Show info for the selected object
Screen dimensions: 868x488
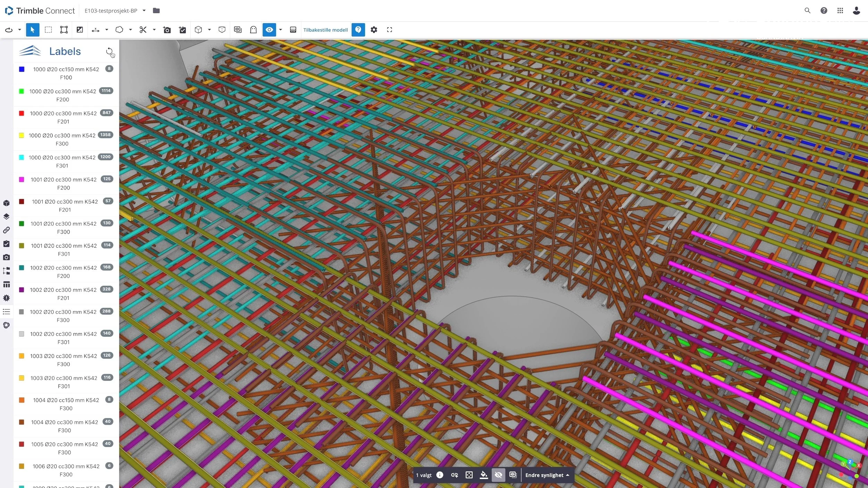pyautogui.click(x=440, y=475)
